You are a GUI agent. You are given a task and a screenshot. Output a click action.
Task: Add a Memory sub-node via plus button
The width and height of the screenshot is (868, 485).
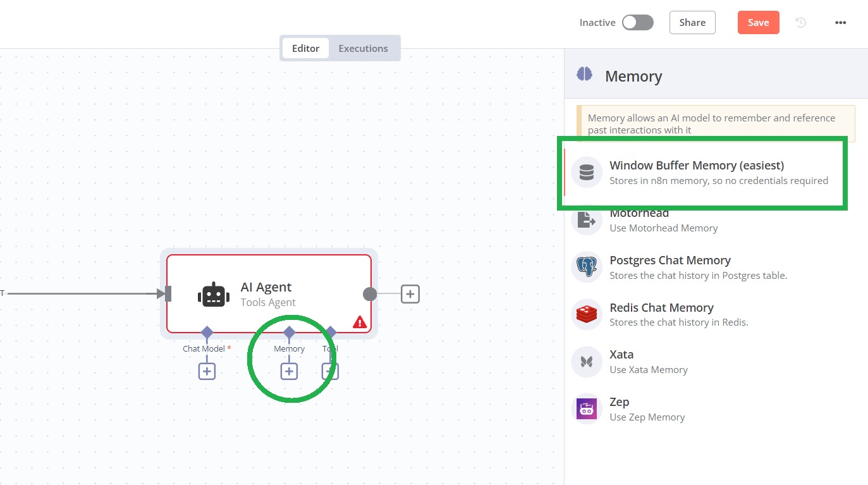tap(289, 371)
